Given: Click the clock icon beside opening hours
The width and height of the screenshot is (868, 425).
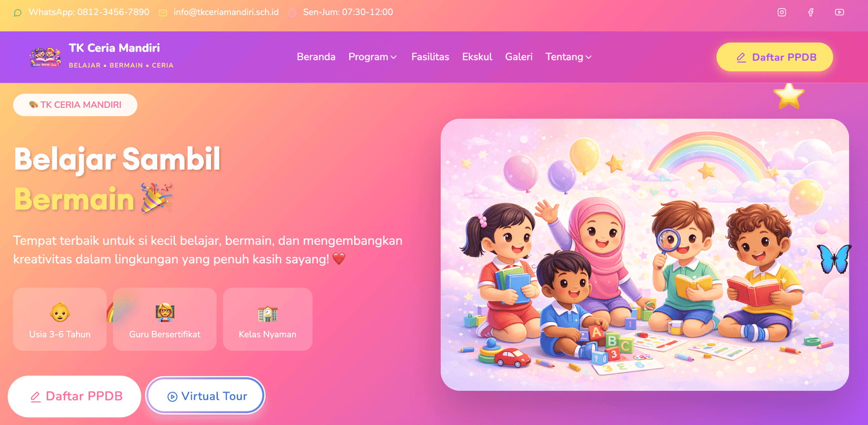Looking at the screenshot, I should pyautogui.click(x=292, y=12).
